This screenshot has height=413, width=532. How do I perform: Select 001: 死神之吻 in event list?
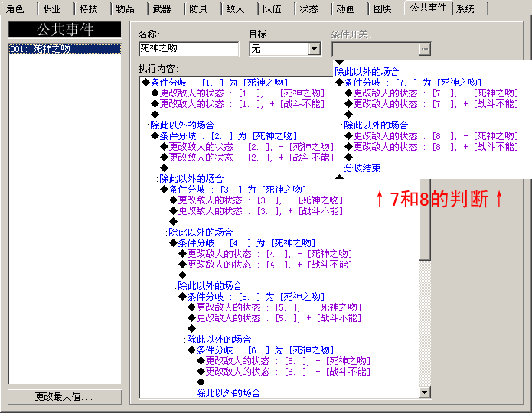coord(65,49)
